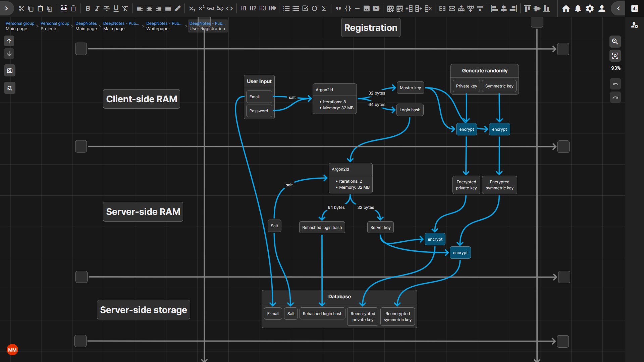Open notifications bell icon
The height and width of the screenshot is (362, 644).
coord(578,8)
